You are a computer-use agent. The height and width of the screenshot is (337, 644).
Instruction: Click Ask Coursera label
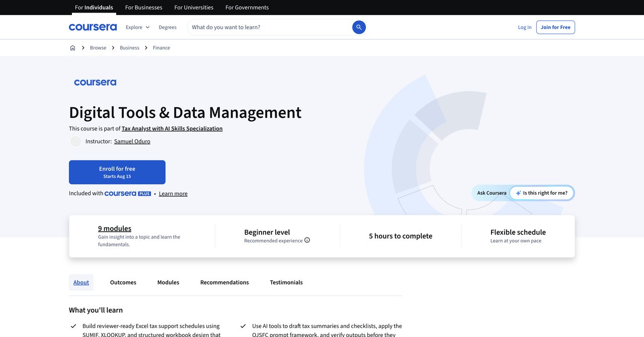(492, 193)
